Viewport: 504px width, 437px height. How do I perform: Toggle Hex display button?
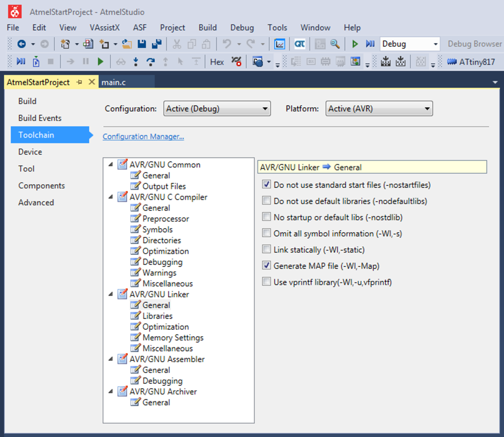coord(217,62)
